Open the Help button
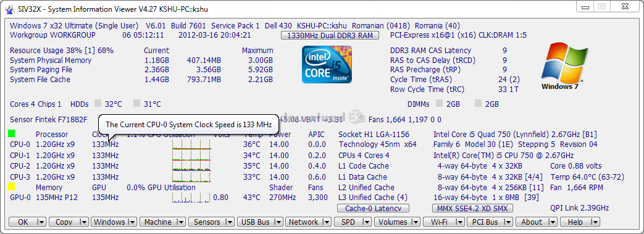 tap(580, 222)
